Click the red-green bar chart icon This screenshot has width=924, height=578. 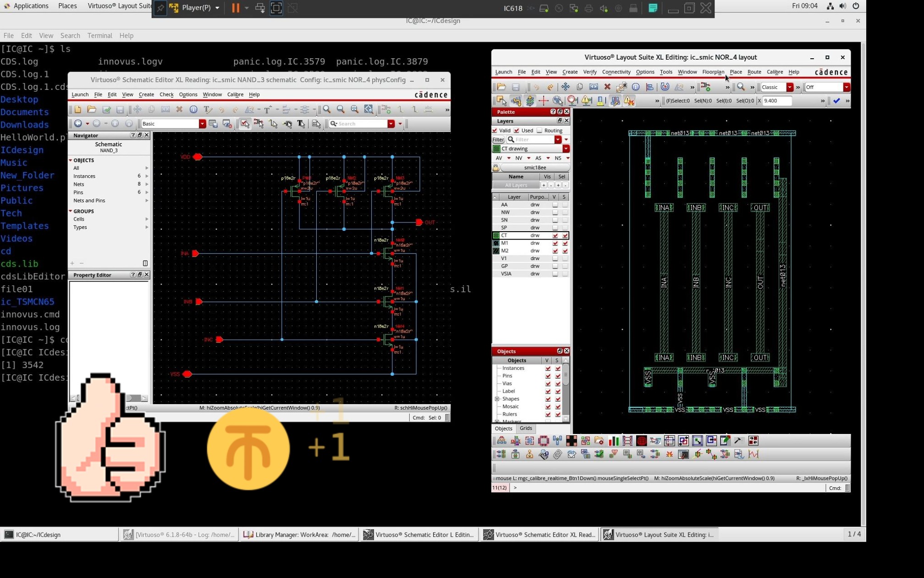(614, 441)
